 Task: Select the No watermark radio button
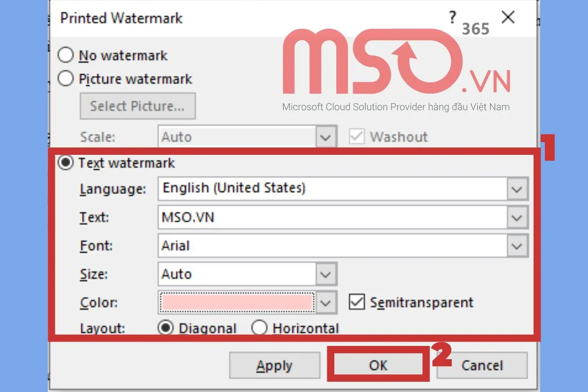(66, 55)
